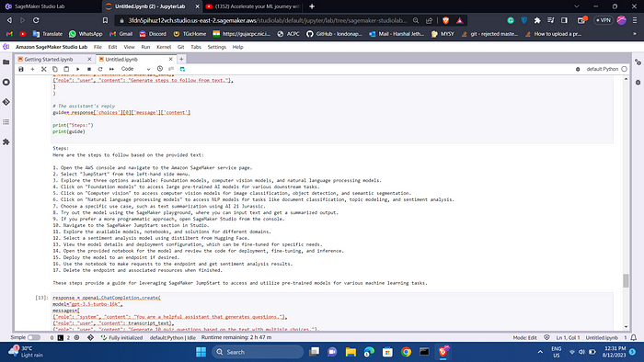Click the browser address bar URL
The height and width of the screenshot is (362, 644).
point(267,20)
